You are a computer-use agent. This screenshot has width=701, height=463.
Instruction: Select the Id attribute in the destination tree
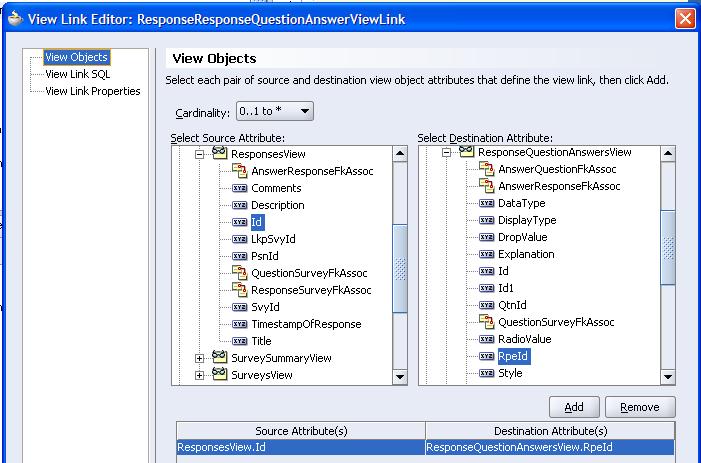(503, 271)
